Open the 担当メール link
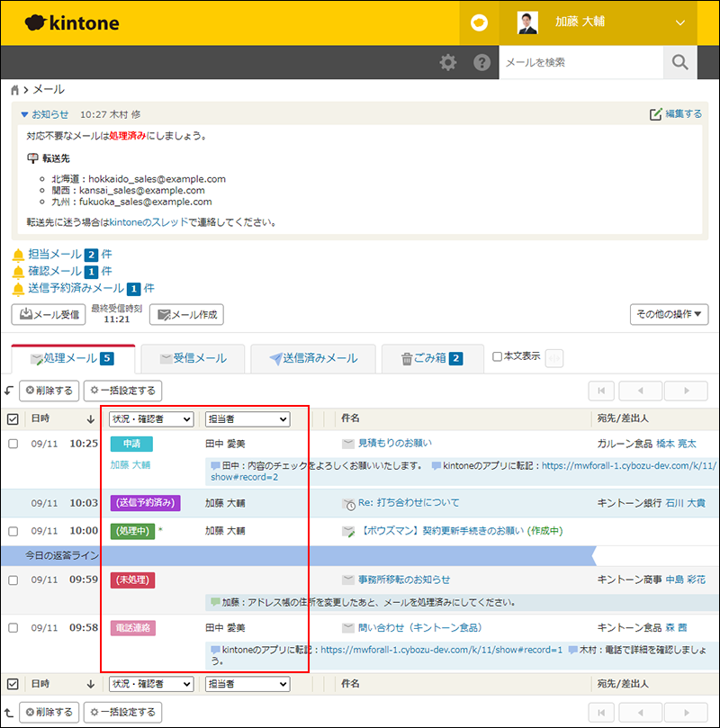Image resolution: width=720 pixels, height=728 pixels. point(56,255)
